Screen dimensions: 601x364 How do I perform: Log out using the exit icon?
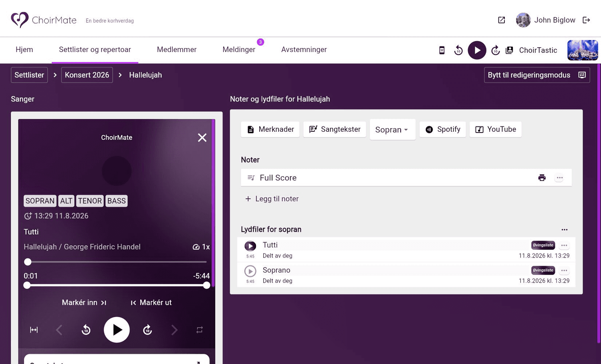586,20
